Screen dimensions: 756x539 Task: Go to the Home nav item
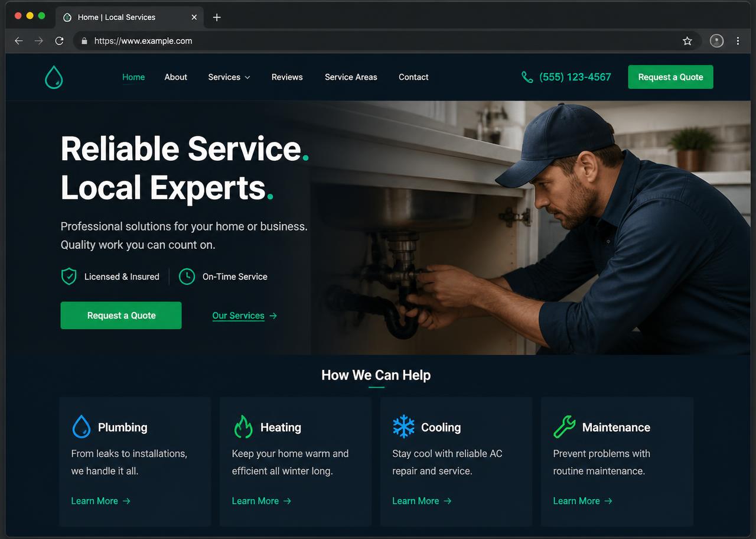pos(133,77)
